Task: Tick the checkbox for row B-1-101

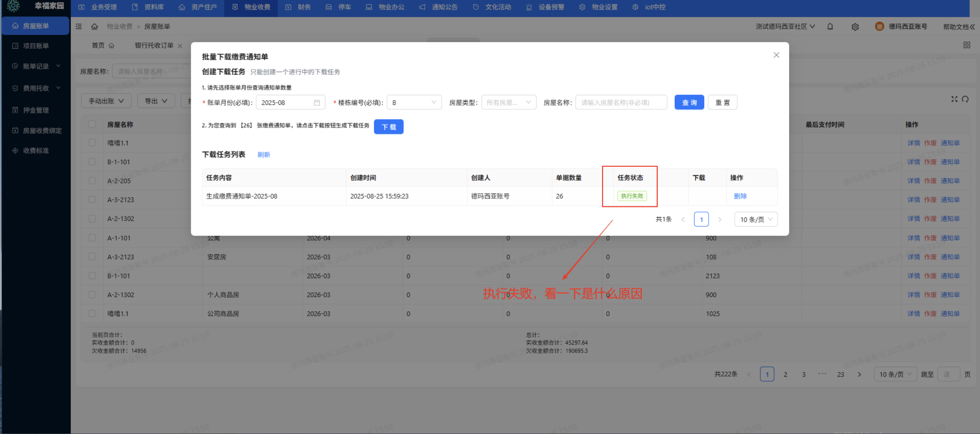Action: point(92,162)
